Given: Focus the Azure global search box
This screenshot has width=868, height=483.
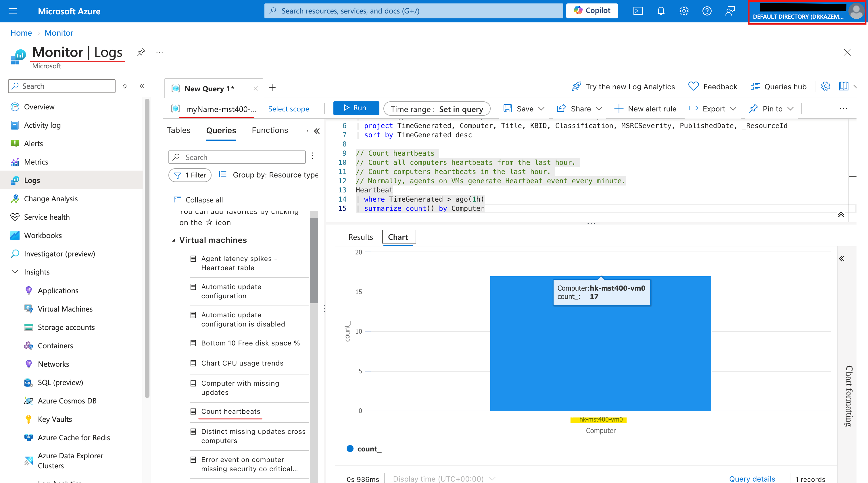Looking at the screenshot, I should pyautogui.click(x=413, y=11).
